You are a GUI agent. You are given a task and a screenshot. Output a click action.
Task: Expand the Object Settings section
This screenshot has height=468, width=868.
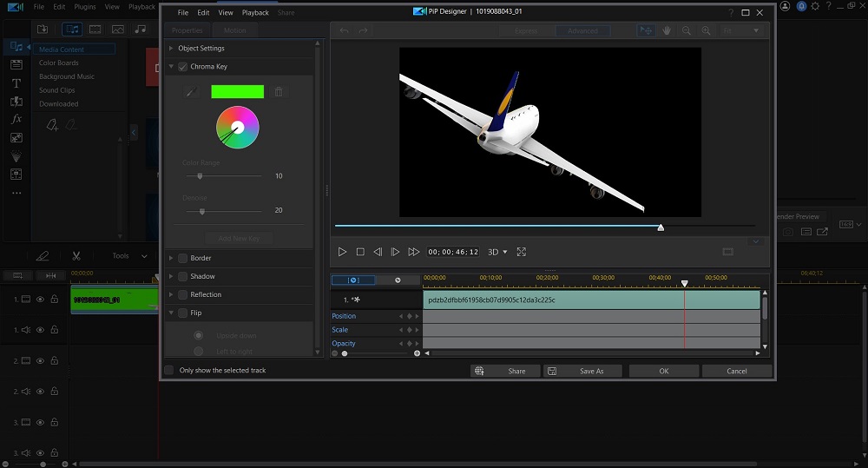click(171, 49)
